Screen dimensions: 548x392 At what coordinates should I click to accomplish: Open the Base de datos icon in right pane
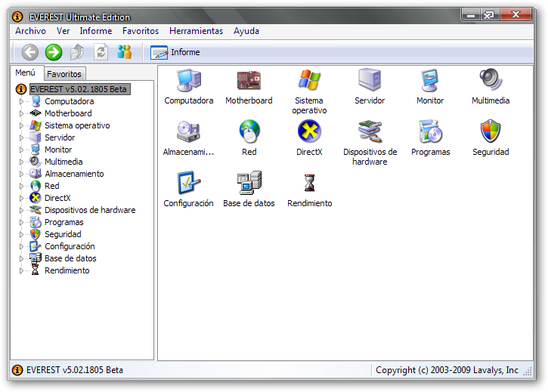(249, 183)
